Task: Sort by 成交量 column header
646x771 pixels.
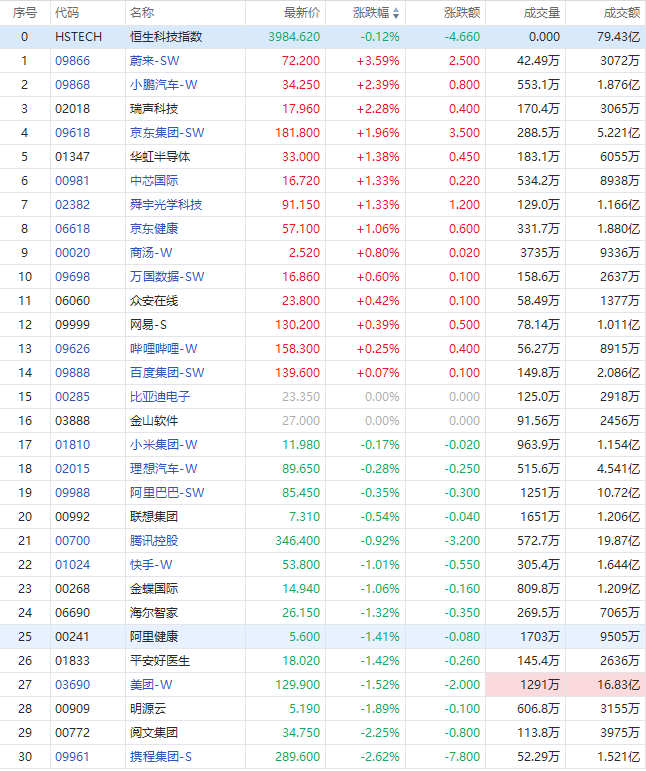Action: 542,13
